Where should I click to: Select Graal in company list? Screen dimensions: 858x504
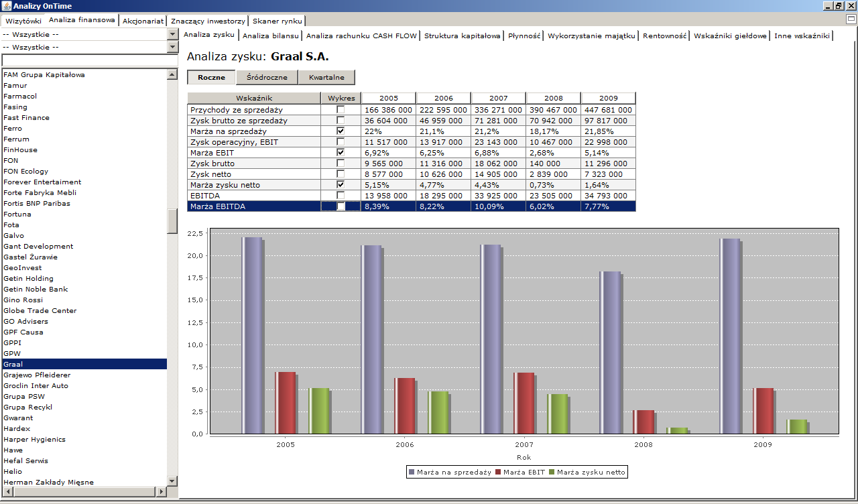pyautogui.click(x=84, y=364)
